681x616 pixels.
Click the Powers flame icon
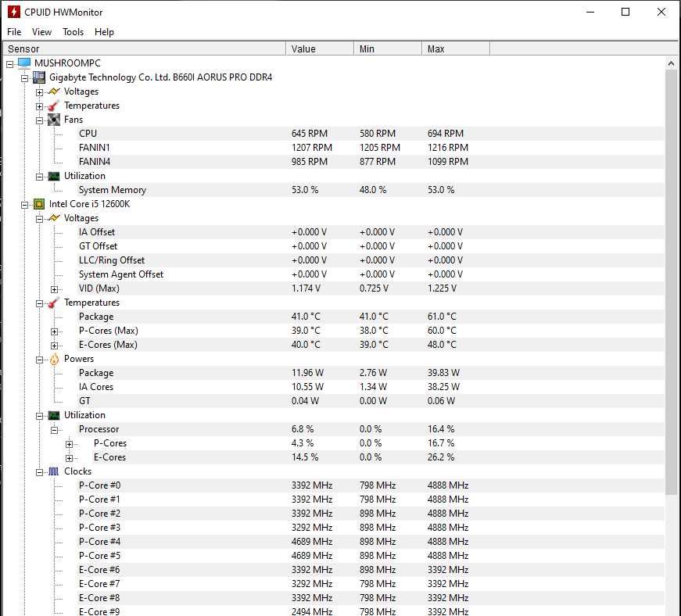pyautogui.click(x=54, y=359)
